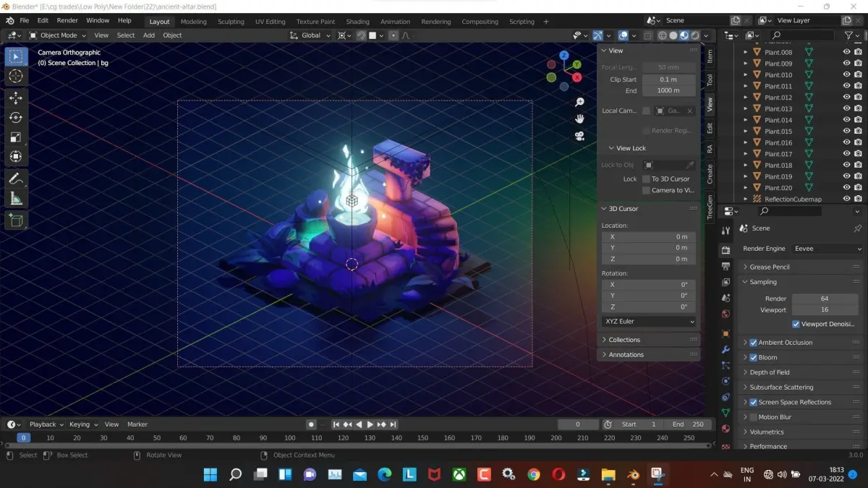The width and height of the screenshot is (868, 488).
Task: Select the Transform tool
Action: pyautogui.click(x=16, y=157)
